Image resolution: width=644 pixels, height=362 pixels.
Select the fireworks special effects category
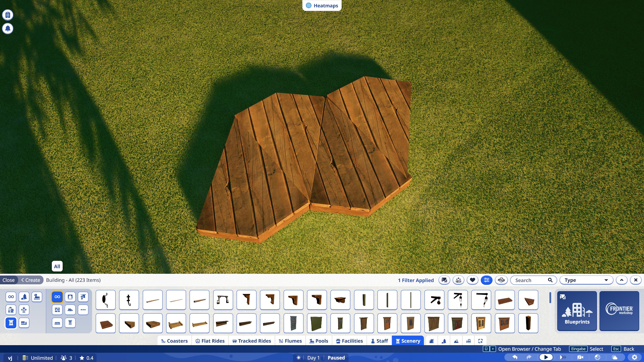pos(24,310)
